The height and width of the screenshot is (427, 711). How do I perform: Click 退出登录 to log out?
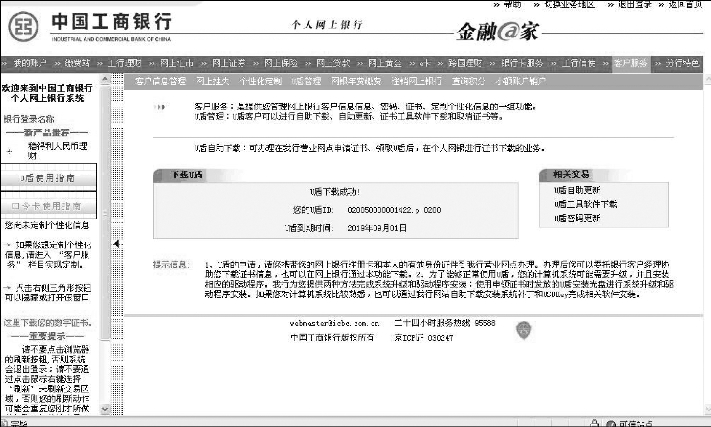click(x=634, y=4)
